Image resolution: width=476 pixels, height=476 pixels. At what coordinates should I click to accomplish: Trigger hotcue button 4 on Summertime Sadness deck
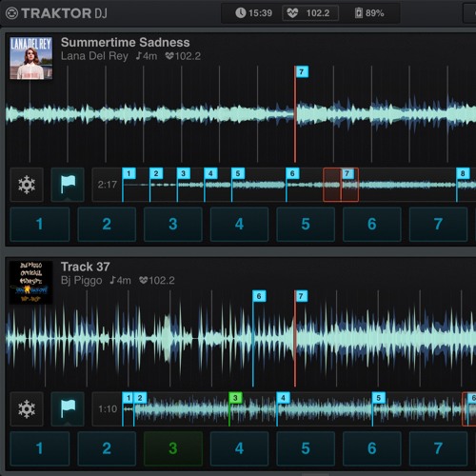coord(239,224)
